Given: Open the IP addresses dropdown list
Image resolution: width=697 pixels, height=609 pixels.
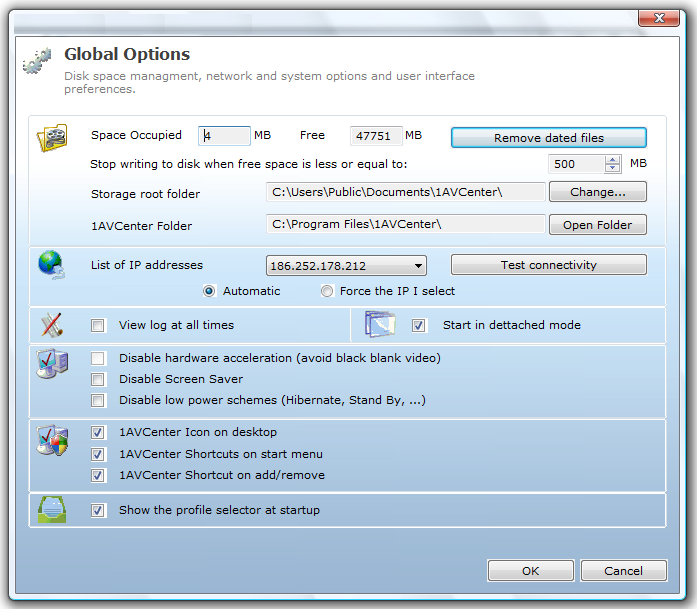Looking at the screenshot, I should (418, 266).
